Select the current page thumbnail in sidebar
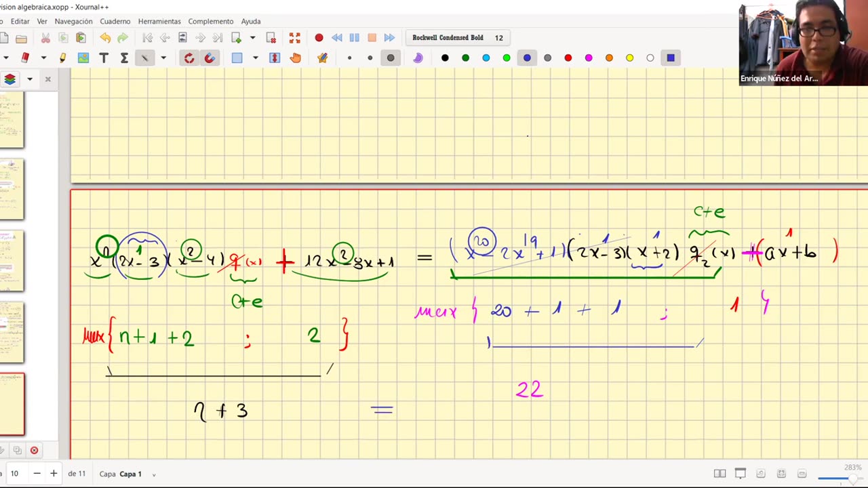Viewport: 868px width, 488px height. click(x=12, y=405)
